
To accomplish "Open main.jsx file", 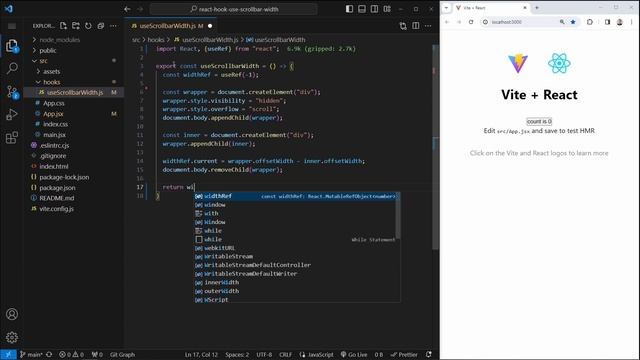I will [x=54, y=135].
